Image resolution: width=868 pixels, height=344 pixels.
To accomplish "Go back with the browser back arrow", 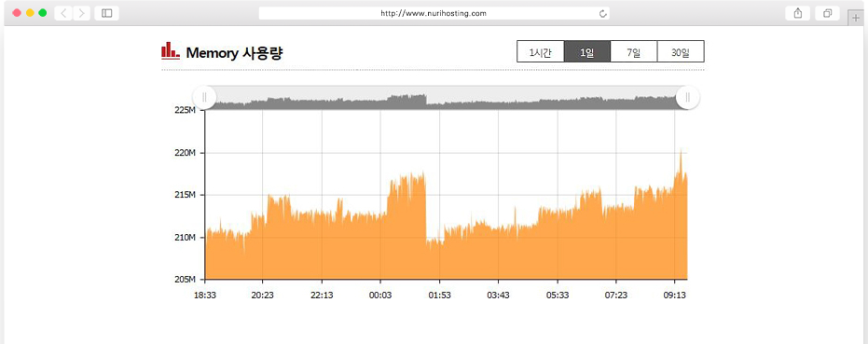I will pos(63,13).
